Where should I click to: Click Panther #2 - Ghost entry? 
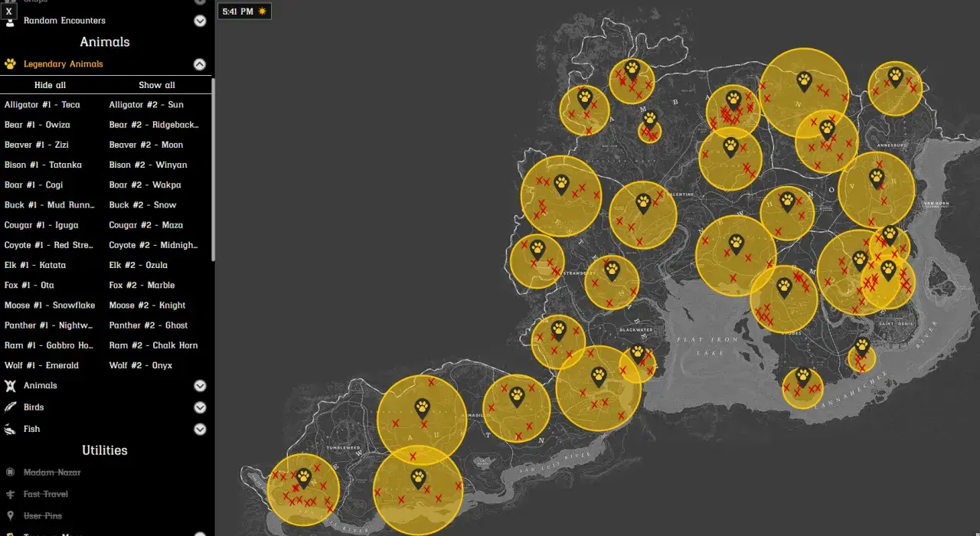point(149,325)
